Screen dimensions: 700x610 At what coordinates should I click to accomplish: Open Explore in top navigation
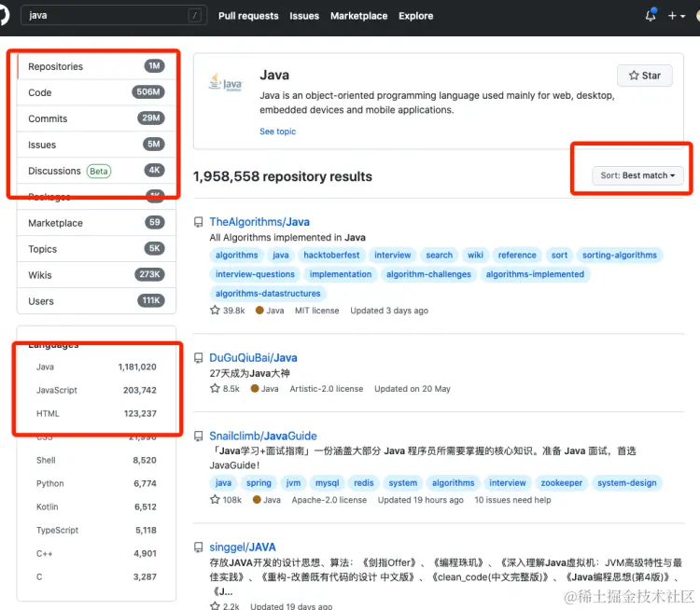415,16
